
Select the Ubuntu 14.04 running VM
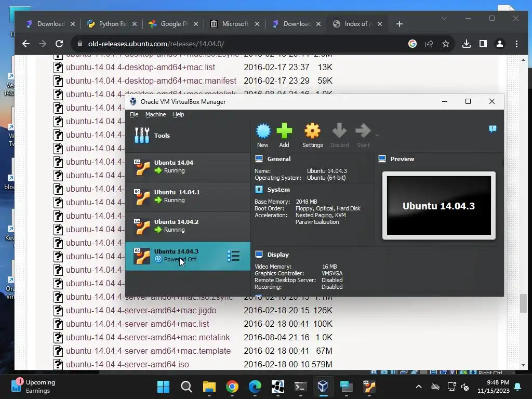[188, 167]
